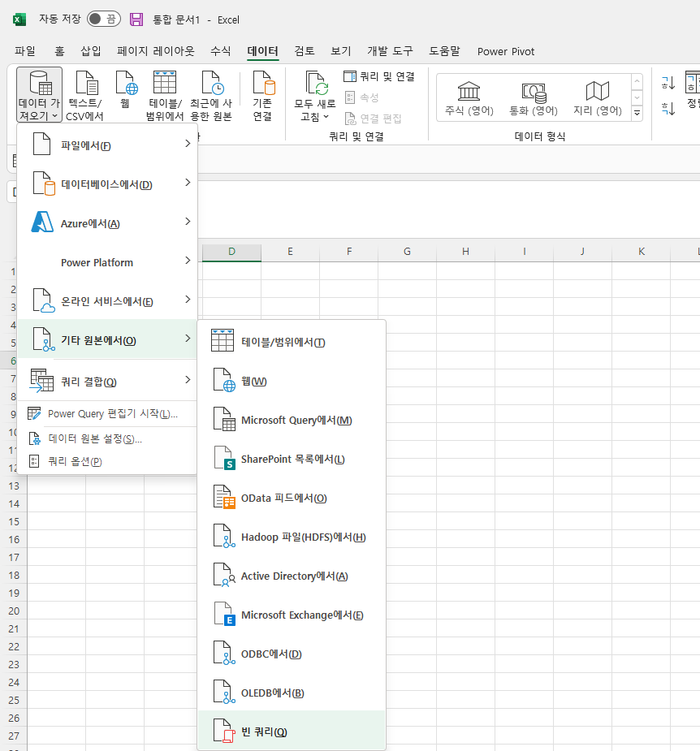Click the purple Save icon

point(136,19)
